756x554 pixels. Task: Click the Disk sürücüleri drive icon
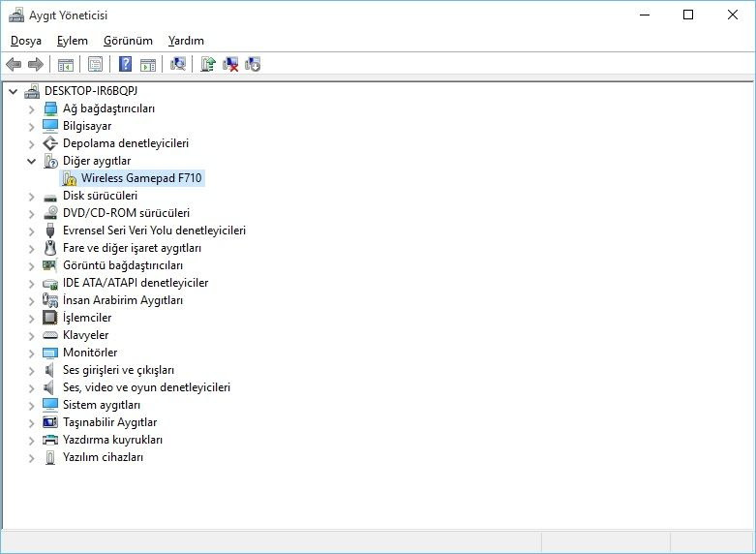click(50, 197)
